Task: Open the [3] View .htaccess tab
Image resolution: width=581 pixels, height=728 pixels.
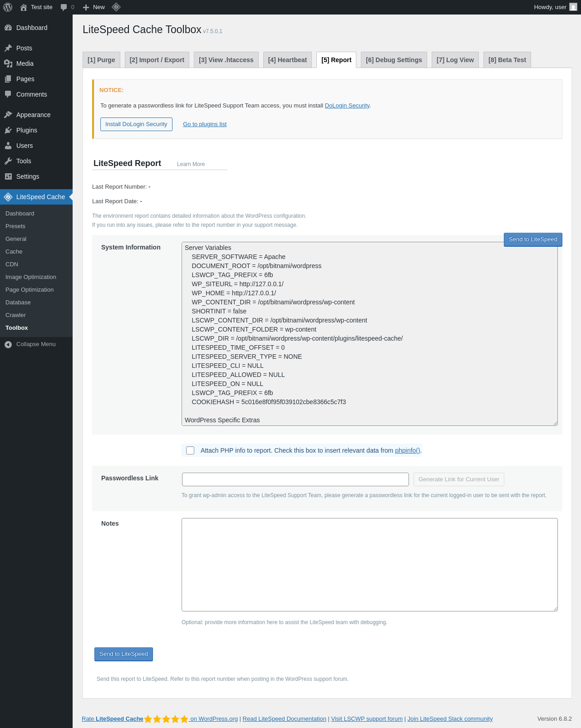Action: pyautogui.click(x=226, y=60)
